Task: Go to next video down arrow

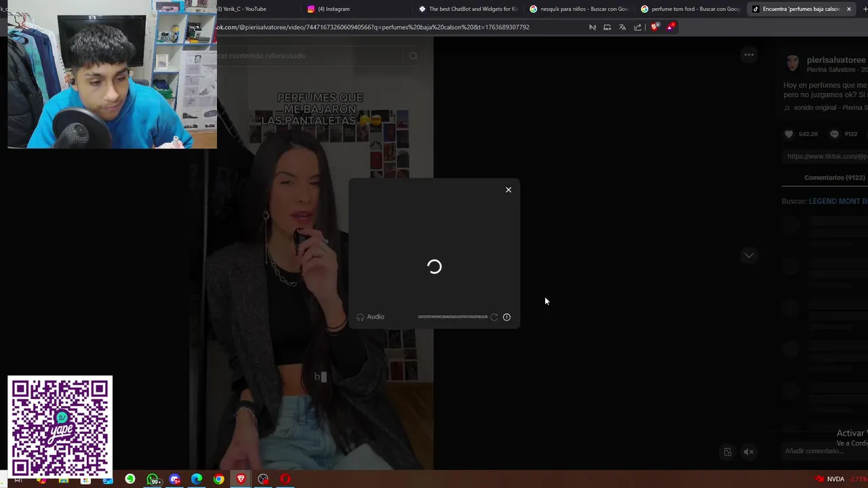Action: point(749,256)
